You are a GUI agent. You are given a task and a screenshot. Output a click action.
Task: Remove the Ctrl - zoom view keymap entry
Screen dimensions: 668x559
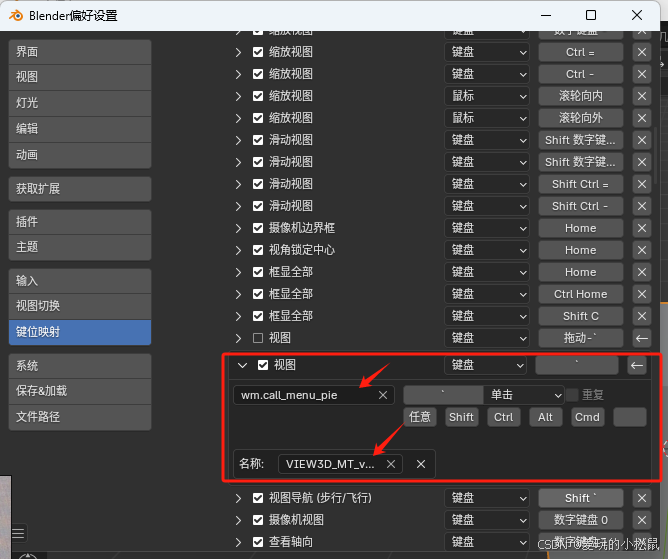coord(642,74)
